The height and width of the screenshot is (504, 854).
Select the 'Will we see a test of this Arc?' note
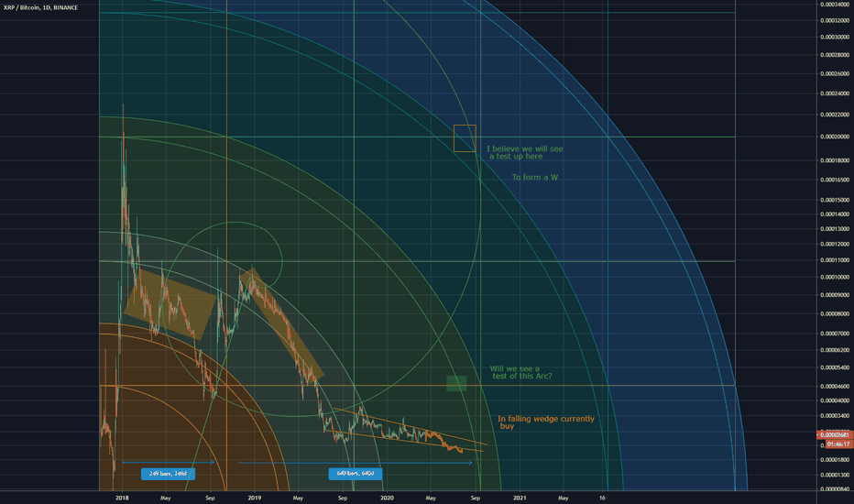pyautogui.click(x=521, y=373)
